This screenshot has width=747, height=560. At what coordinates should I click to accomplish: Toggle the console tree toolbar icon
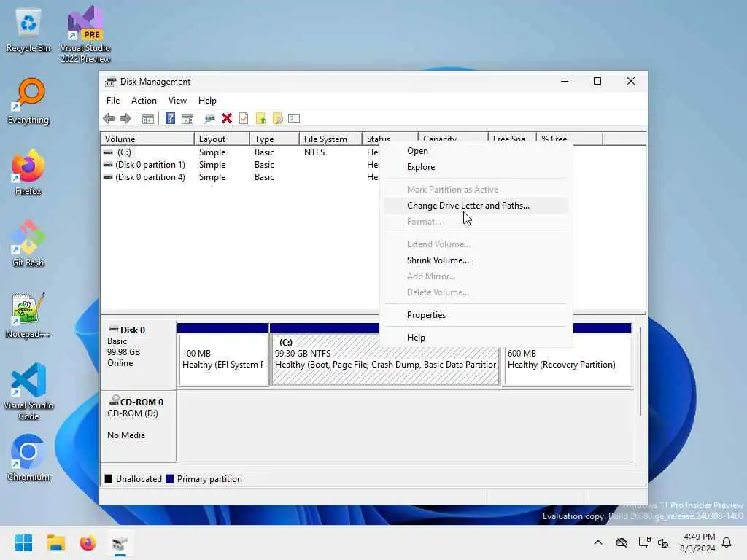tap(147, 118)
